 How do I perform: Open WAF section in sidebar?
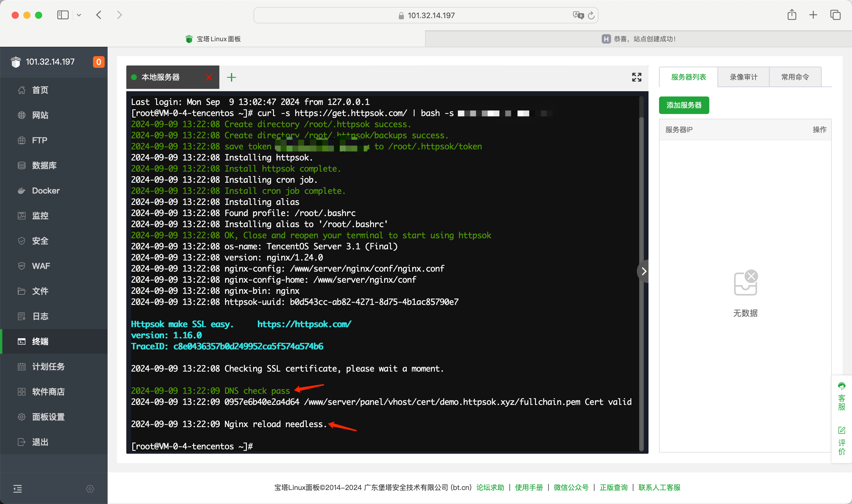pos(41,266)
